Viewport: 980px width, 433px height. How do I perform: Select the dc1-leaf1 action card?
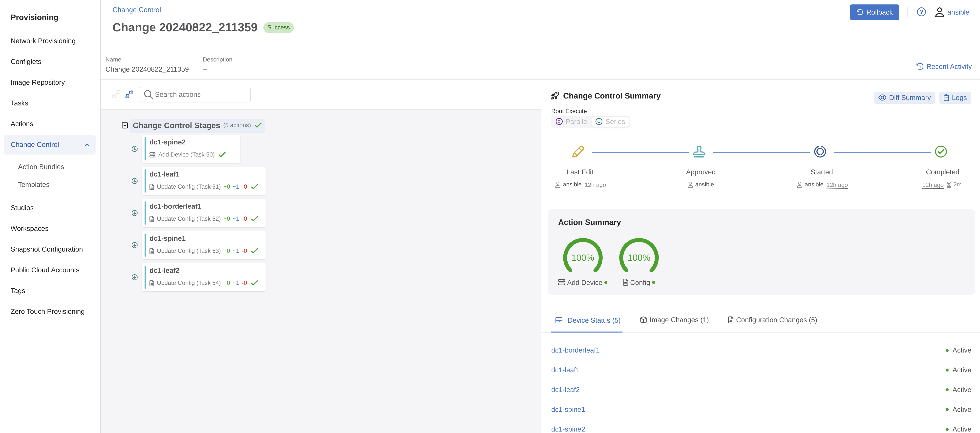click(x=204, y=181)
